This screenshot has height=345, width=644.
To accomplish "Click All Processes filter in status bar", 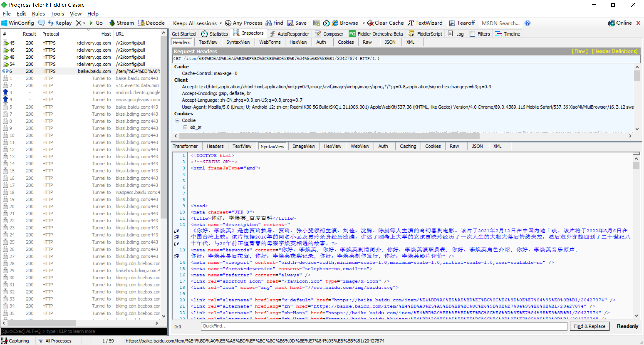I will pos(55,341).
